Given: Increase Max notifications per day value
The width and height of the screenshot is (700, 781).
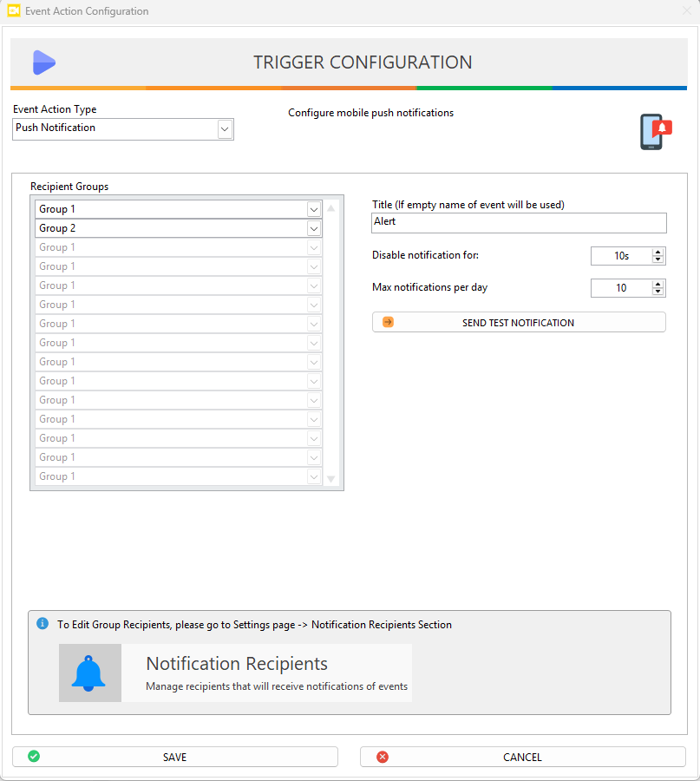Looking at the screenshot, I should 658,285.
